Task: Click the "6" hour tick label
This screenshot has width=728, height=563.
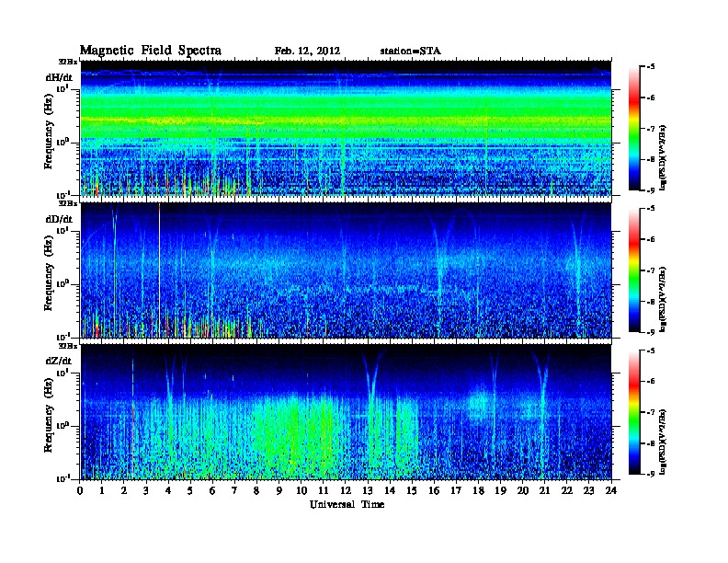Action: (212, 490)
